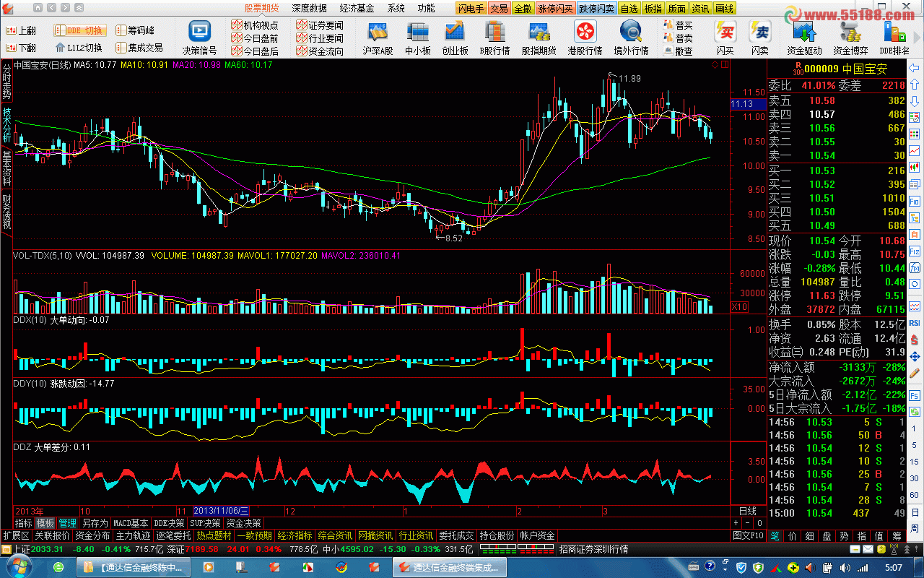The height and width of the screenshot is (578, 924).
Task: Toggle the DDE 切换 button
Action: pos(80,30)
